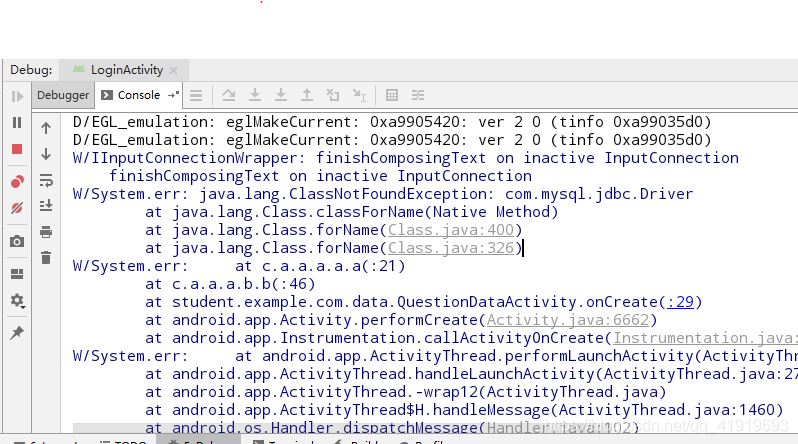Open evaluate expression calculator
The height and width of the screenshot is (444, 798).
391,95
